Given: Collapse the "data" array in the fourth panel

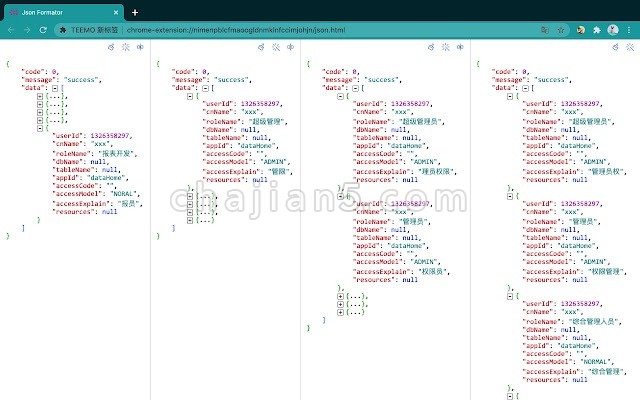Looking at the screenshot, I should pyautogui.click(x=525, y=88).
